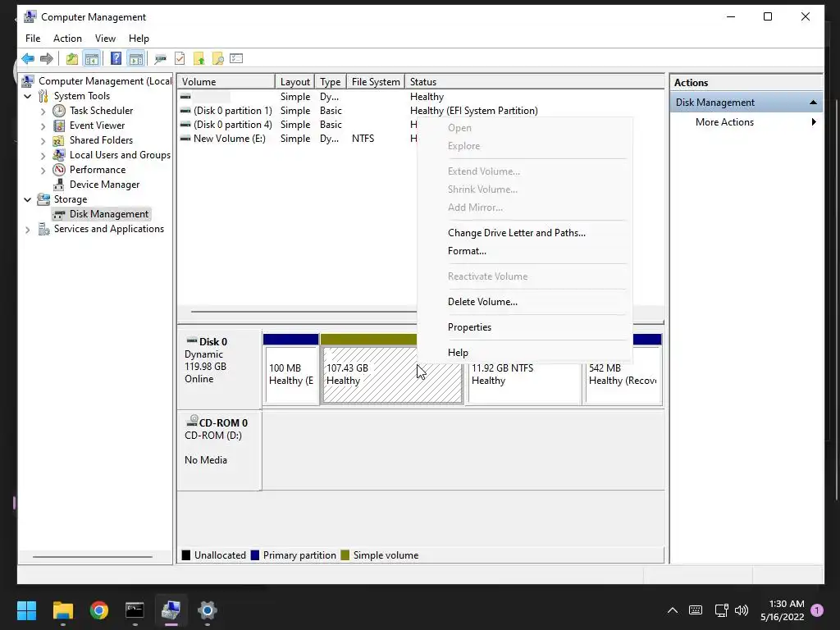The width and height of the screenshot is (840, 630).
Task: Click the Device Manager icon
Action: pos(59,185)
